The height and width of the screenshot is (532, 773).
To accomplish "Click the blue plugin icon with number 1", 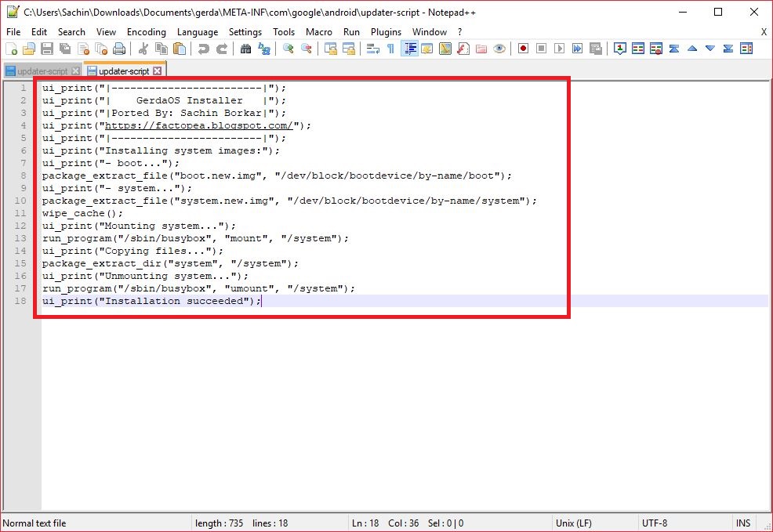I will [x=619, y=49].
